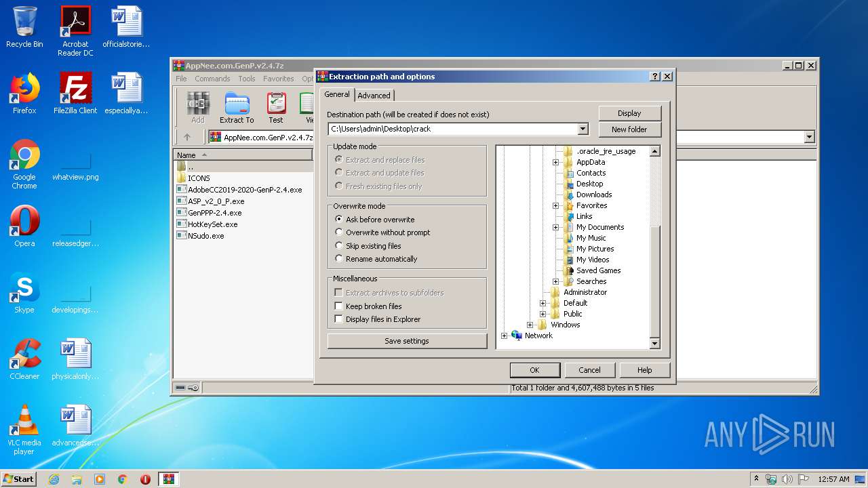Select GenPPP-2.4.exe in file list

[x=209, y=213]
